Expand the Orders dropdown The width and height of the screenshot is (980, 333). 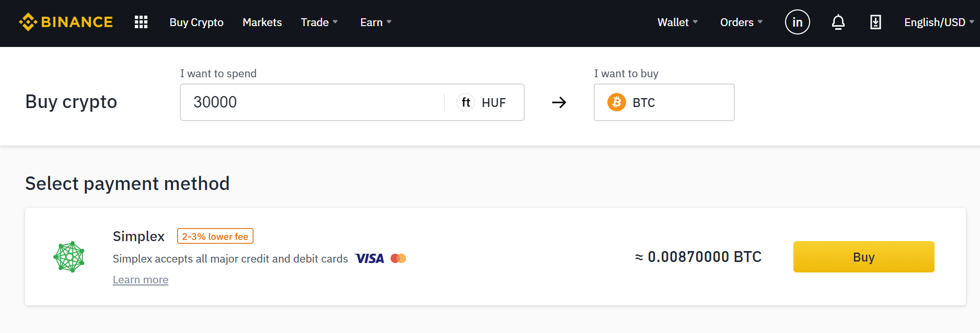(742, 22)
